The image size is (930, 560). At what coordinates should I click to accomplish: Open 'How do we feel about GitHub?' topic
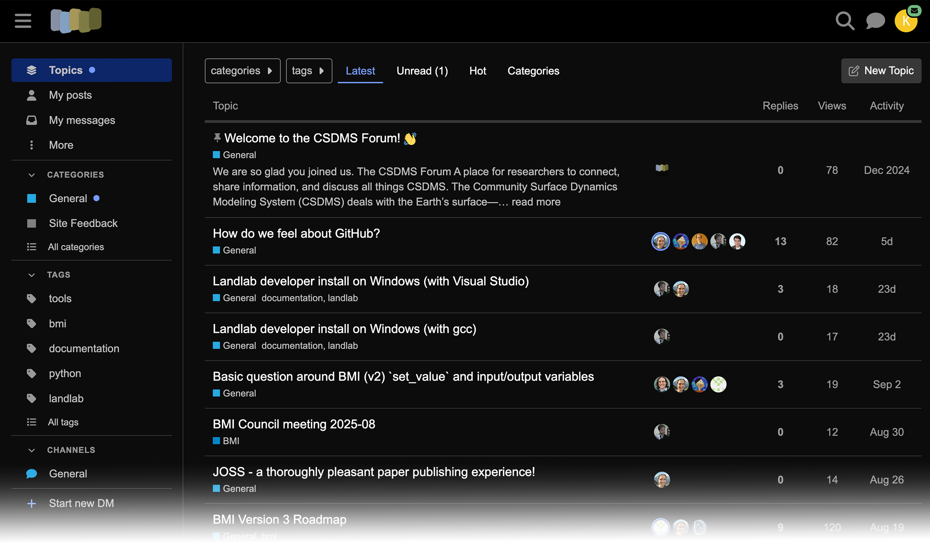coord(296,233)
